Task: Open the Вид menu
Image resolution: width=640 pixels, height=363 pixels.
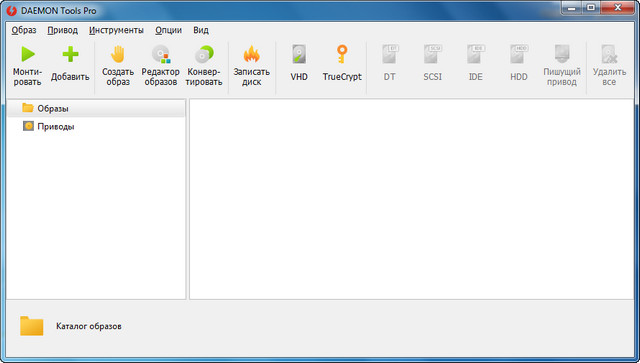Action: [x=201, y=30]
